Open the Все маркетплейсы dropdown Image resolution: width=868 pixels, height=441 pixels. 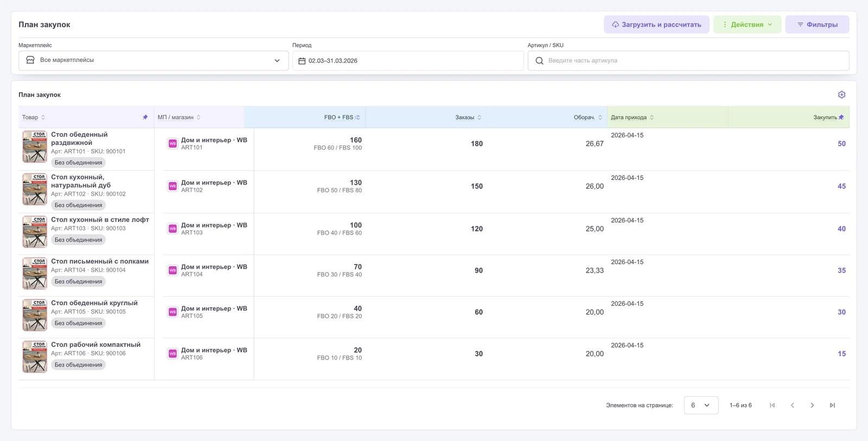(x=154, y=60)
